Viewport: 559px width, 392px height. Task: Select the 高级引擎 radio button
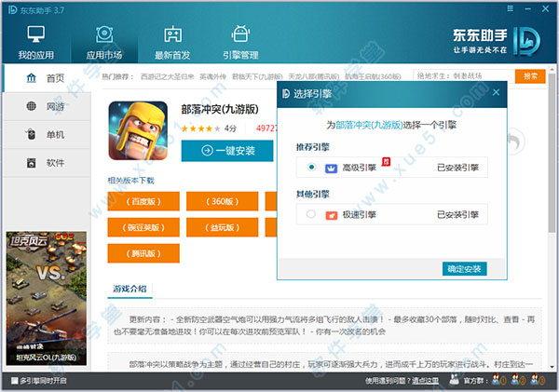pyautogui.click(x=311, y=167)
